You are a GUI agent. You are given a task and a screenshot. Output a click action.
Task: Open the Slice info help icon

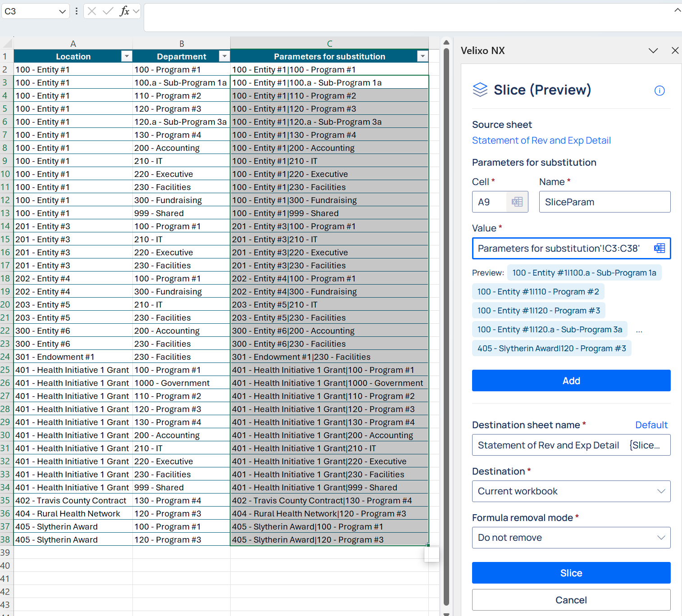659,91
